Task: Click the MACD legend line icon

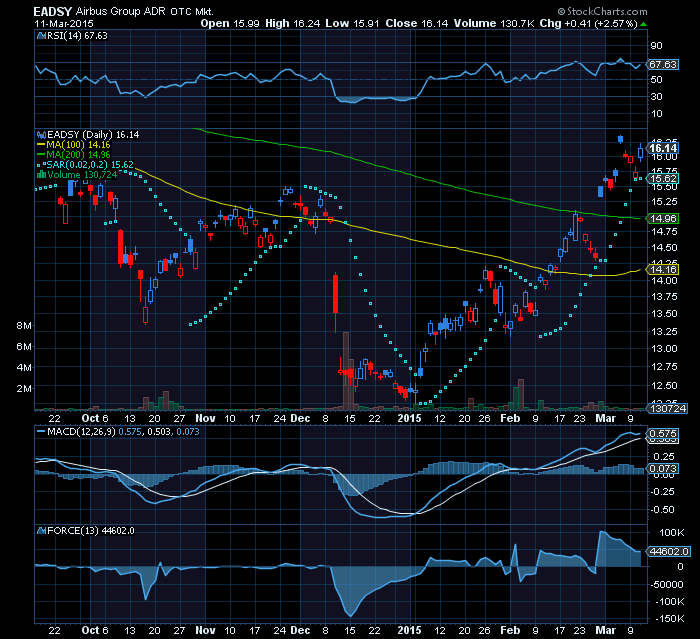Action: click(41, 432)
